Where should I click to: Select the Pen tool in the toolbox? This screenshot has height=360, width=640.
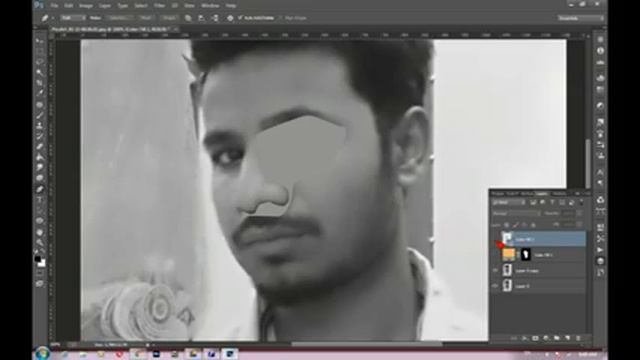point(40,189)
